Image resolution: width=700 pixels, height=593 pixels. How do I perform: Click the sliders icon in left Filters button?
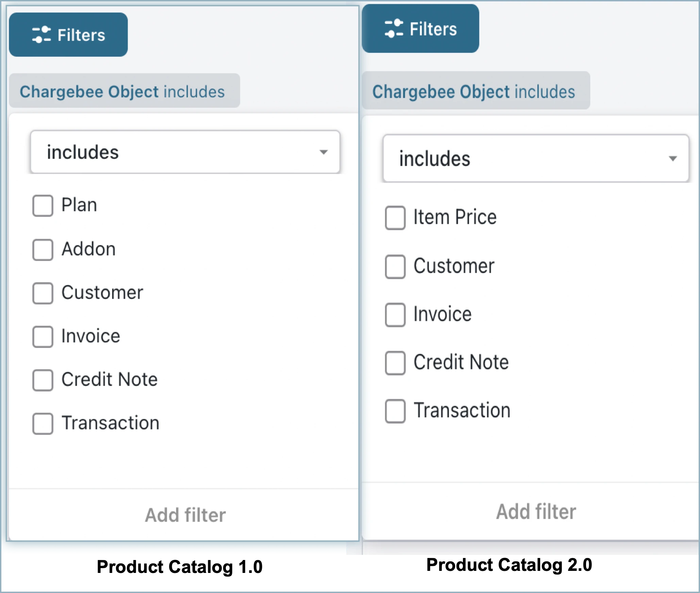click(x=41, y=35)
